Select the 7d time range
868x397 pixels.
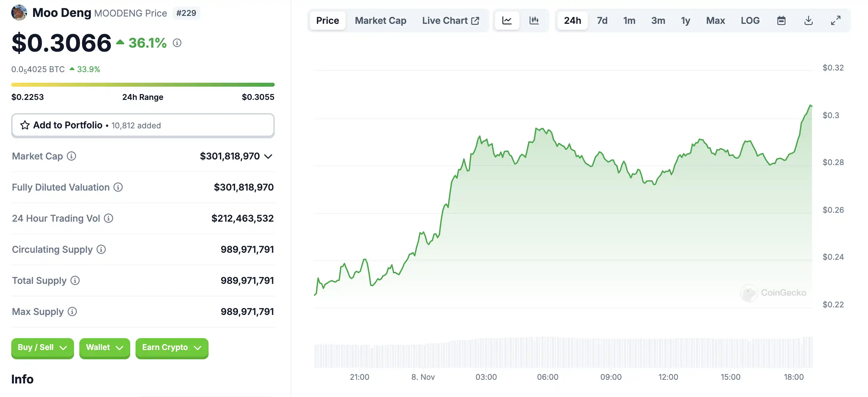click(x=602, y=21)
